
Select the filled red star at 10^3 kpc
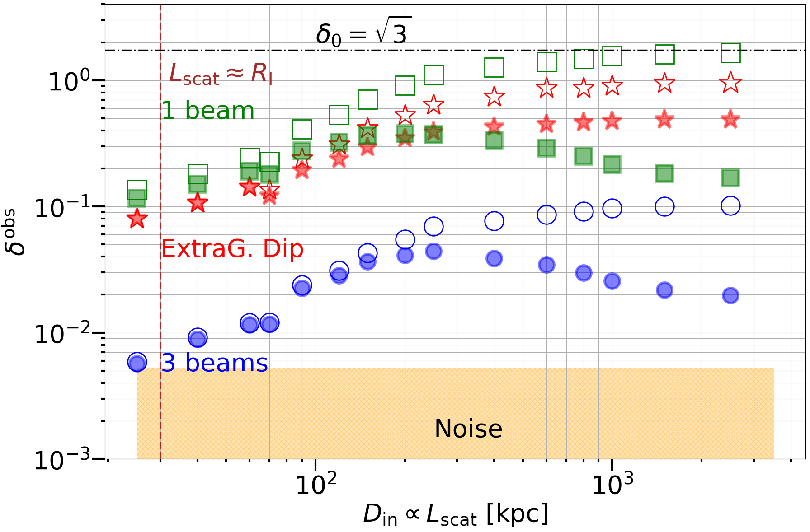coord(612,121)
